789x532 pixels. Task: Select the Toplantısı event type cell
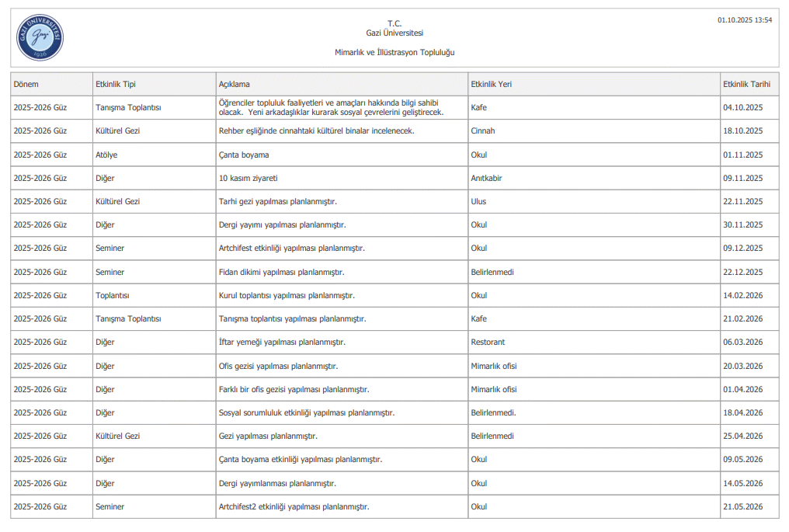click(x=112, y=295)
